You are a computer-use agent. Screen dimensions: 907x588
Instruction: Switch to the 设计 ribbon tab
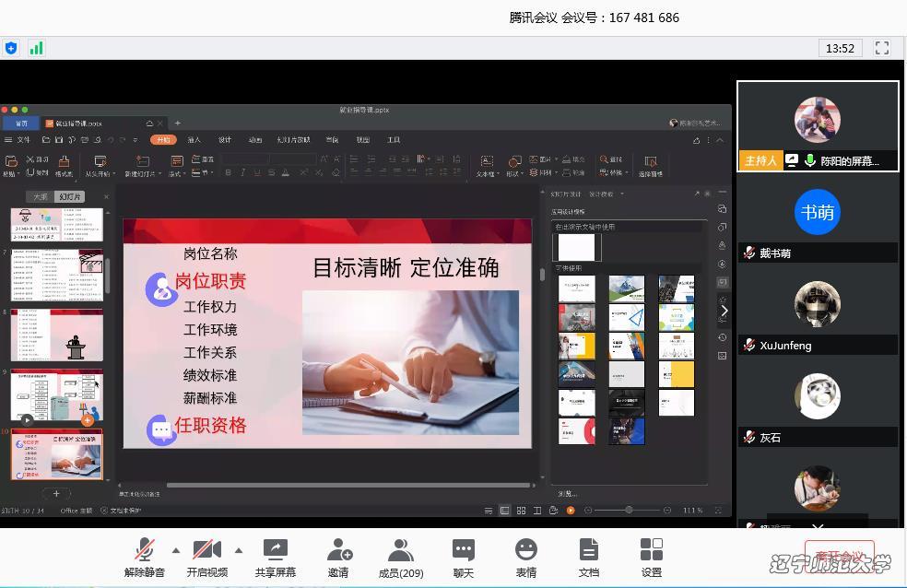tap(224, 140)
